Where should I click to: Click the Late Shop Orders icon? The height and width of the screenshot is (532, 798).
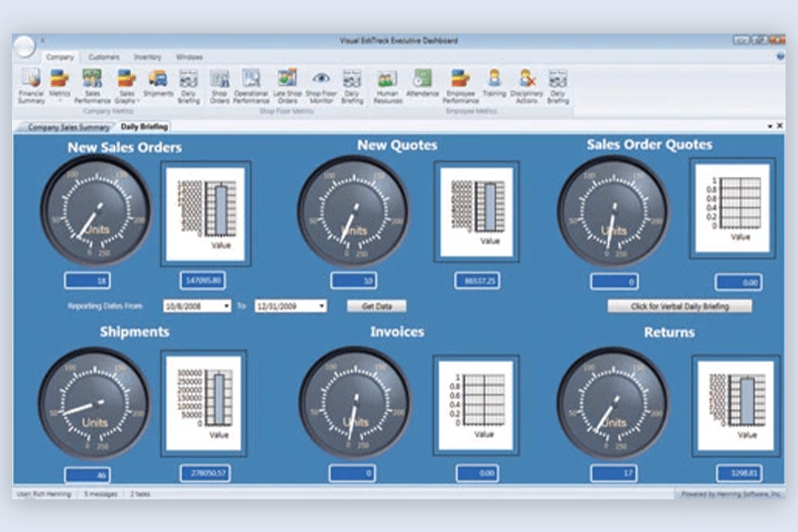tap(287, 86)
